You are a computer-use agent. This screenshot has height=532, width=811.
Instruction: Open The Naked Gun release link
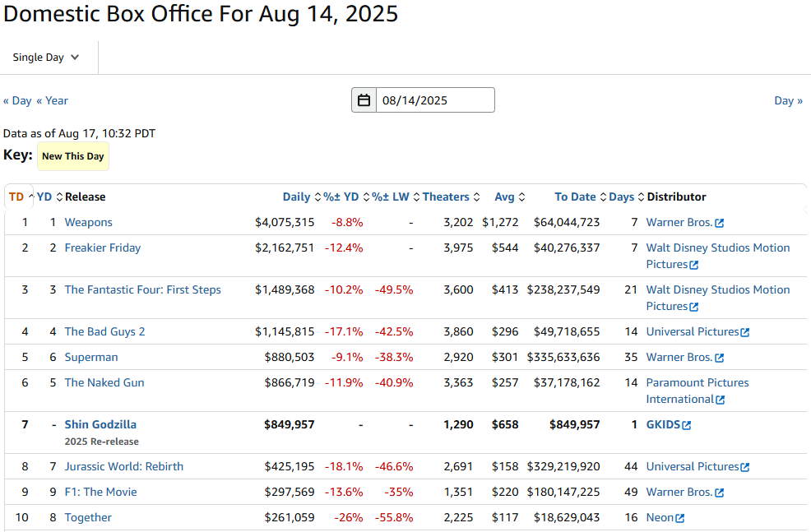104,382
